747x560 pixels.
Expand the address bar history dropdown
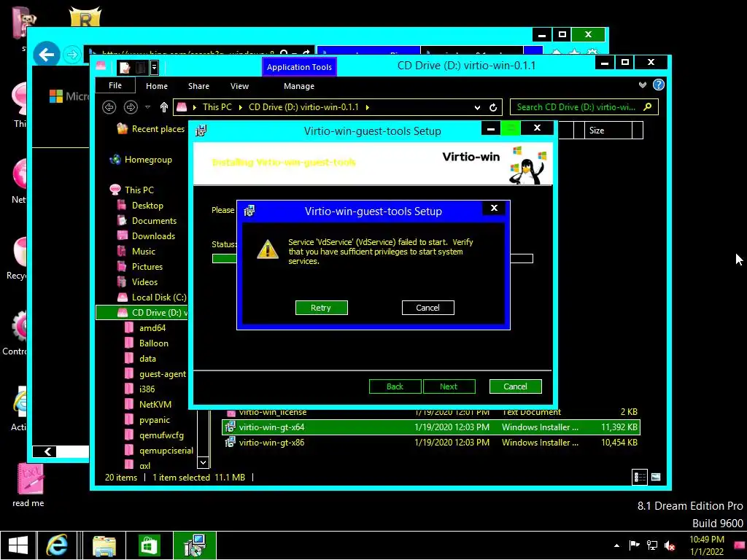tap(477, 108)
